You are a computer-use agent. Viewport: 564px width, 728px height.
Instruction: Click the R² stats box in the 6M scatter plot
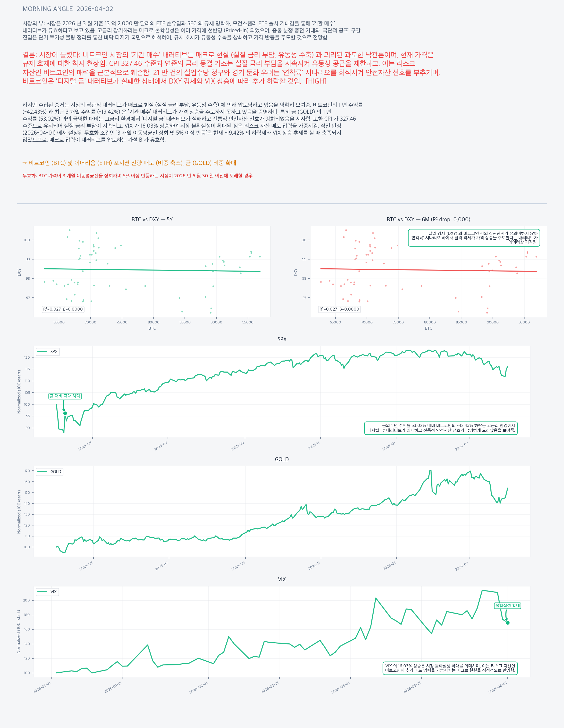pos(339,309)
